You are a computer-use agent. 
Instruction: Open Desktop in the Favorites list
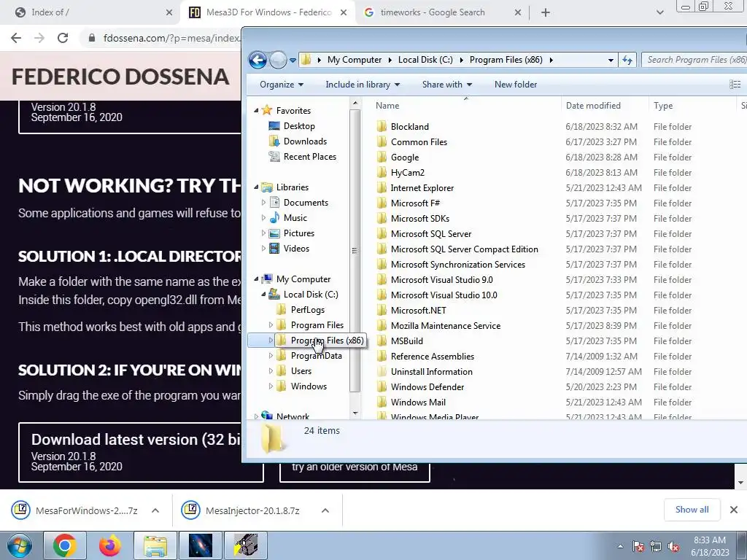point(299,126)
